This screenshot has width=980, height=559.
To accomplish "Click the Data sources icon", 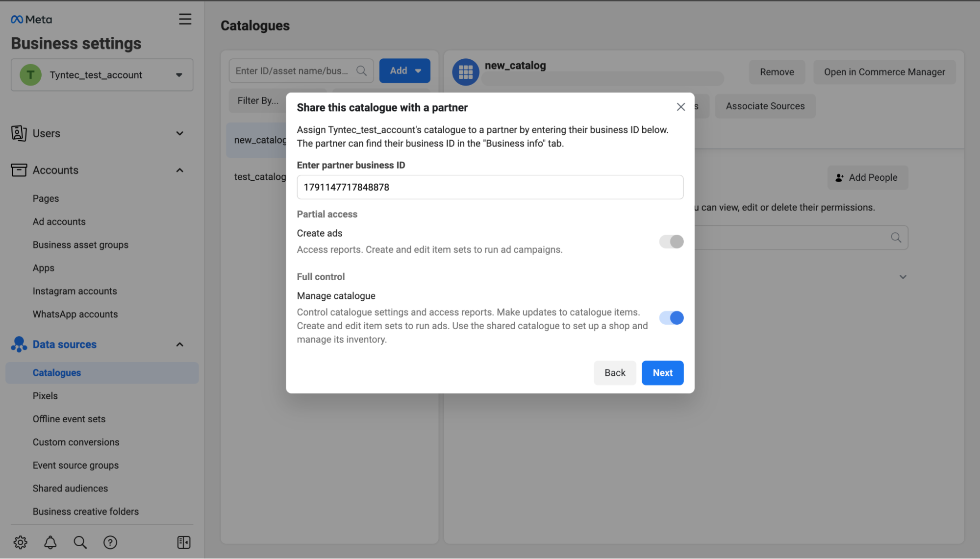I will pyautogui.click(x=19, y=344).
